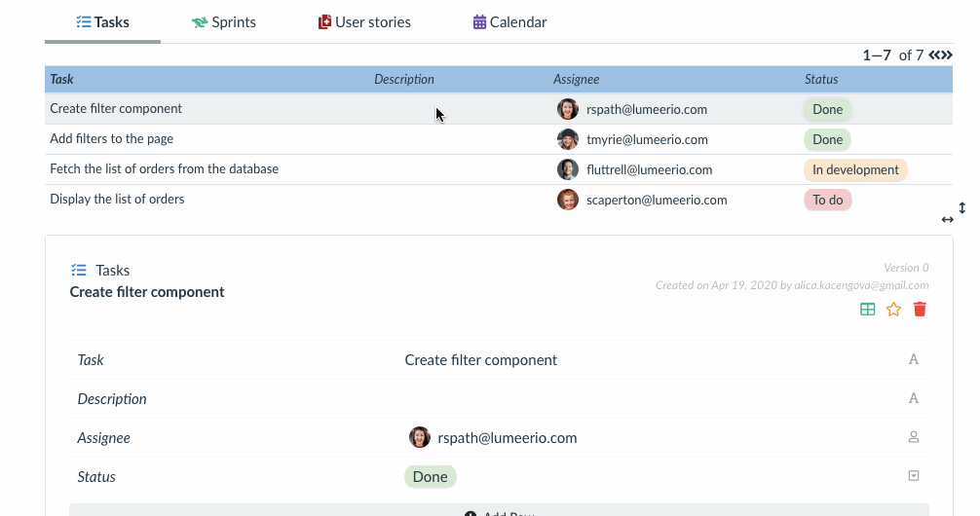Click the vertical resize arrow icon

pos(961,208)
